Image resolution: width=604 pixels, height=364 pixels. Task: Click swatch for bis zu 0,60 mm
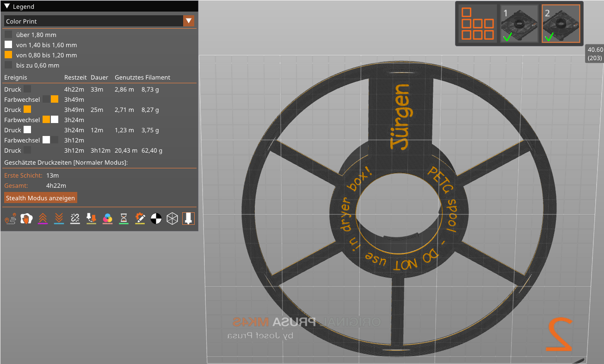(8, 65)
